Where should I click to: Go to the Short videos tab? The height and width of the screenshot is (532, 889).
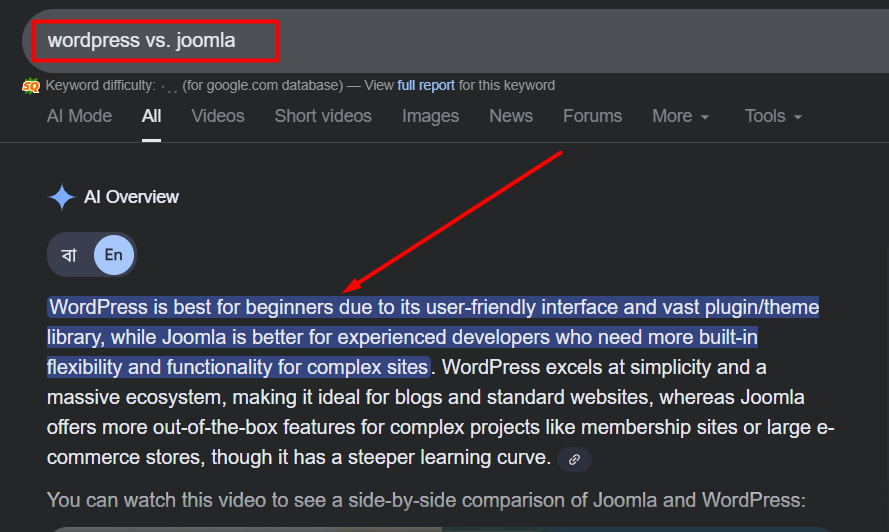(x=323, y=116)
